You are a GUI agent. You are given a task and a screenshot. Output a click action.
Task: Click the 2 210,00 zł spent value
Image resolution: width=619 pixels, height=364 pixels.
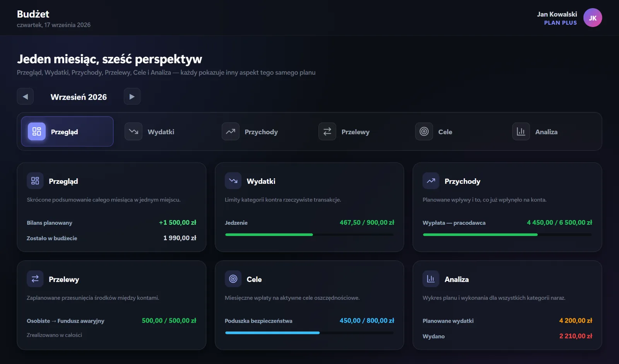point(576,336)
